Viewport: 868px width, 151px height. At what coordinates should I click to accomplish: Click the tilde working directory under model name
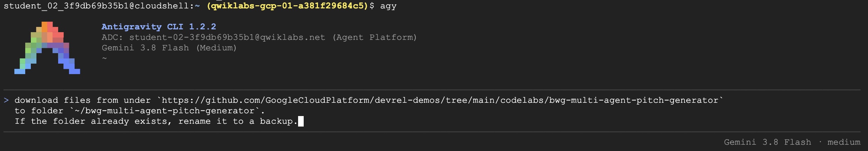pyautogui.click(x=104, y=58)
